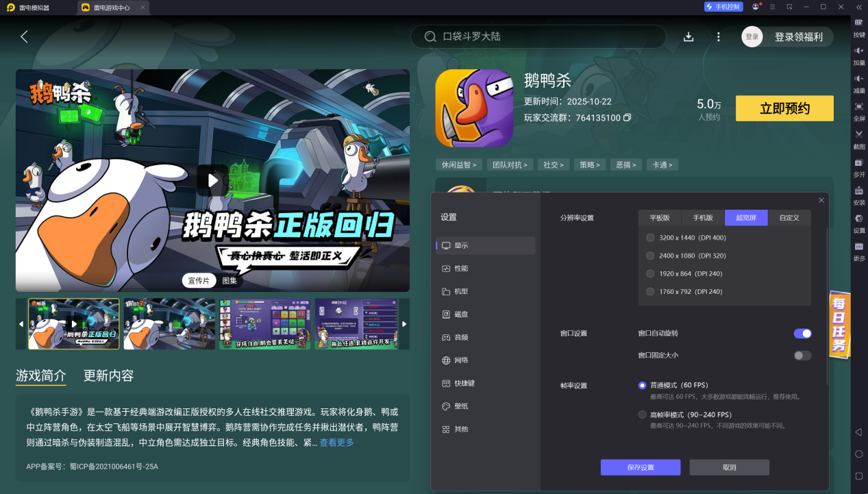Enable the 窗口固定大小 switch
The image size is (868, 494).
pyautogui.click(x=802, y=356)
